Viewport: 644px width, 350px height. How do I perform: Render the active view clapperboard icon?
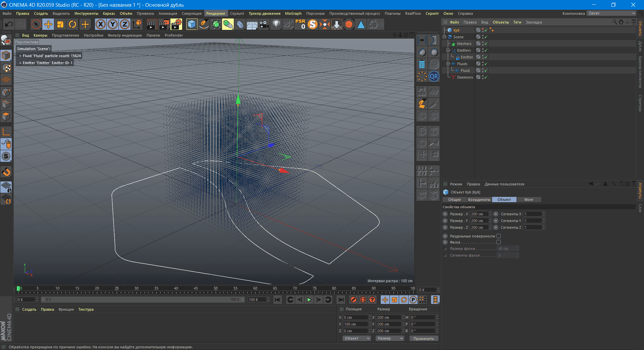[x=152, y=24]
